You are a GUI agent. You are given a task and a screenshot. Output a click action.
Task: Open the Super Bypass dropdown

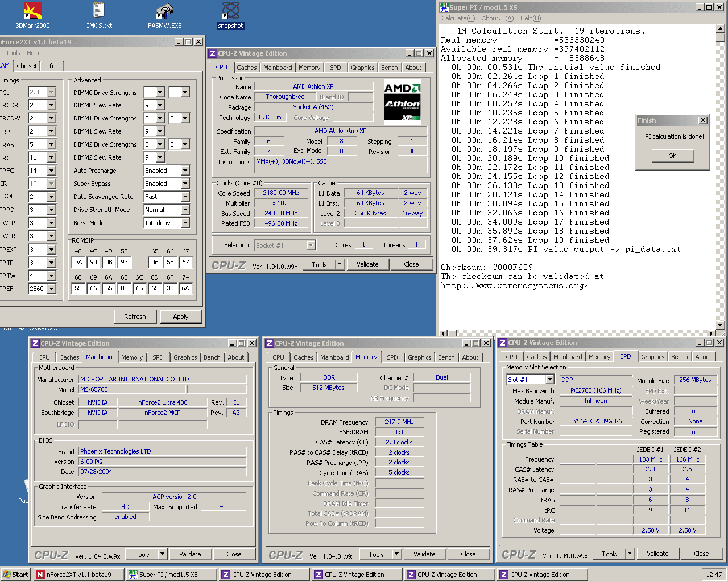[x=185, y=184]
